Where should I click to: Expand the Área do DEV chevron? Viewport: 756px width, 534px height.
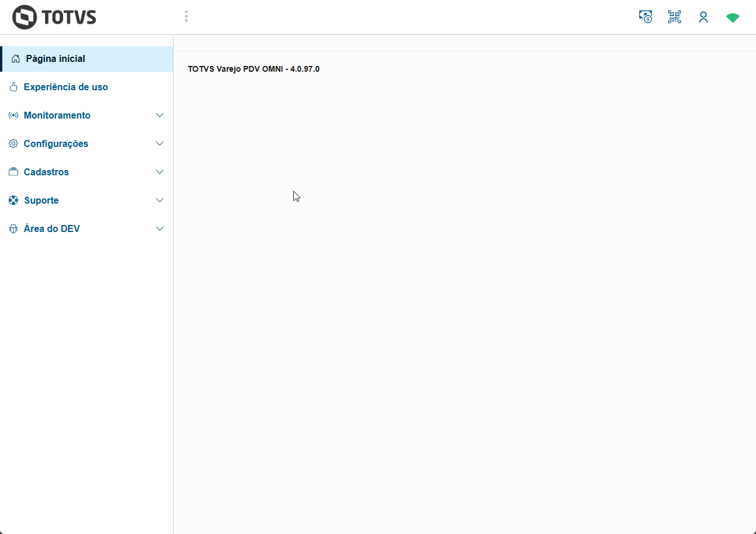(x=160, y=229)
